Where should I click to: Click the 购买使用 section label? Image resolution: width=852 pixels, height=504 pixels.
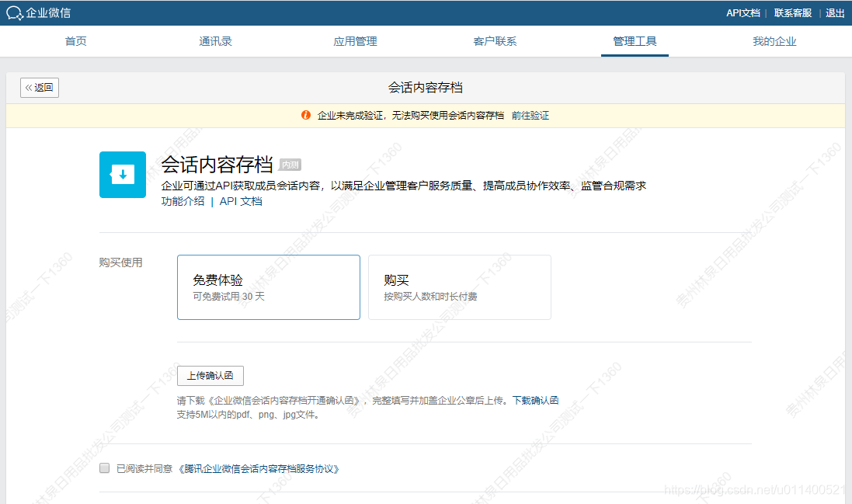pyautogui.click(x=120, y=262)
